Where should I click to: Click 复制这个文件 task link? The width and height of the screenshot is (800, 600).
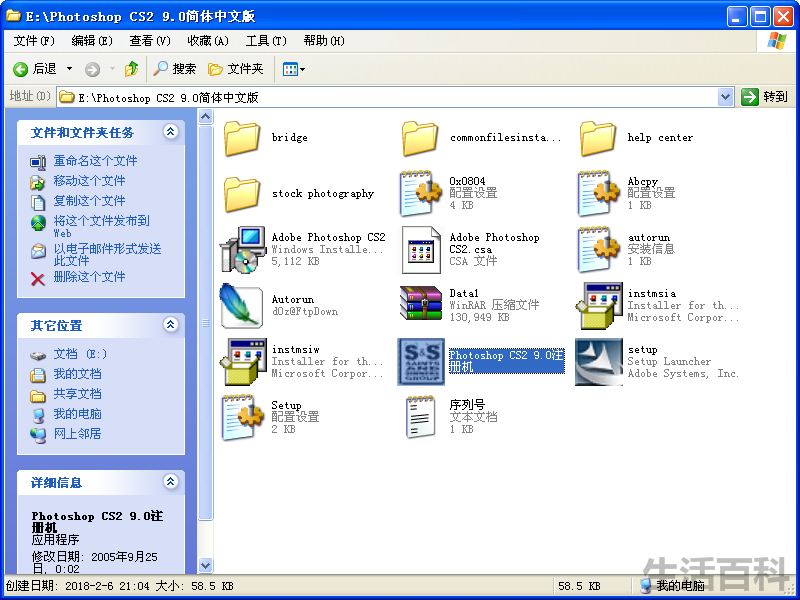point(89,201)
